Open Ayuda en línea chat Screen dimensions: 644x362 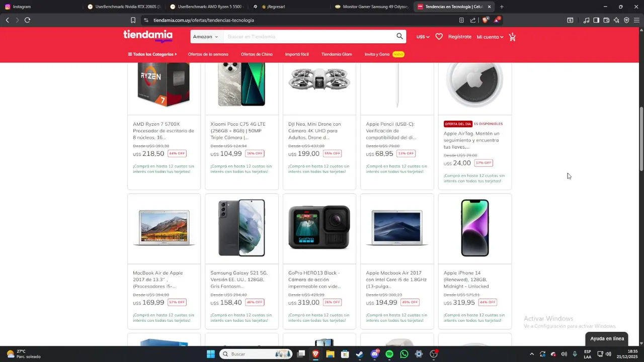pyautogui.click(x=607, y=338)
